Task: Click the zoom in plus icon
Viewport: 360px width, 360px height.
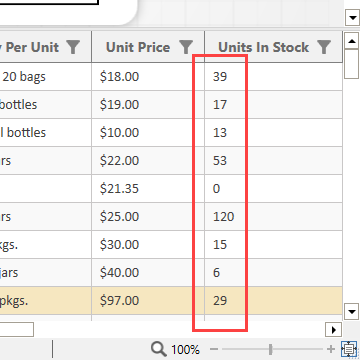Action: tap(331, 349)
